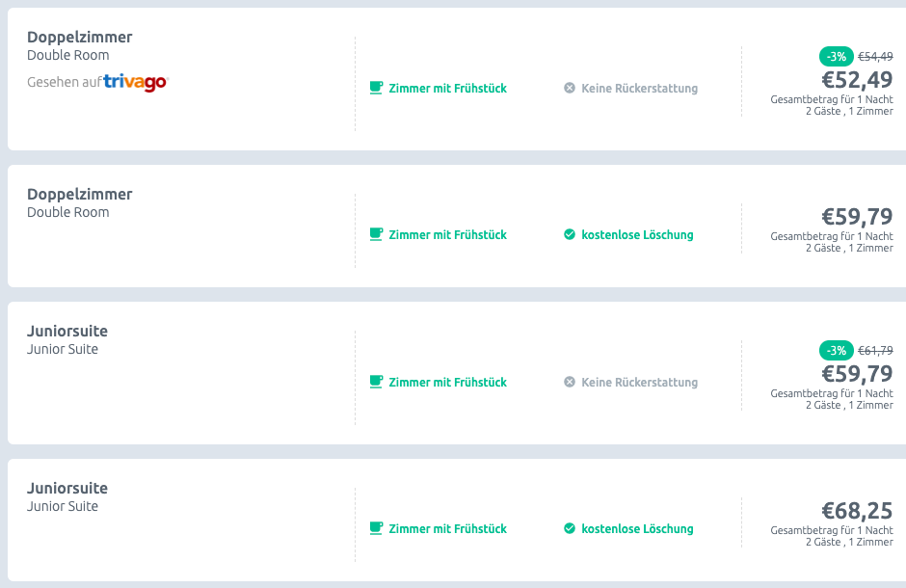Click 'Keine Rückerstattung' text on first offer
Viewport: 906px width, 588px height.
(640, 89)
